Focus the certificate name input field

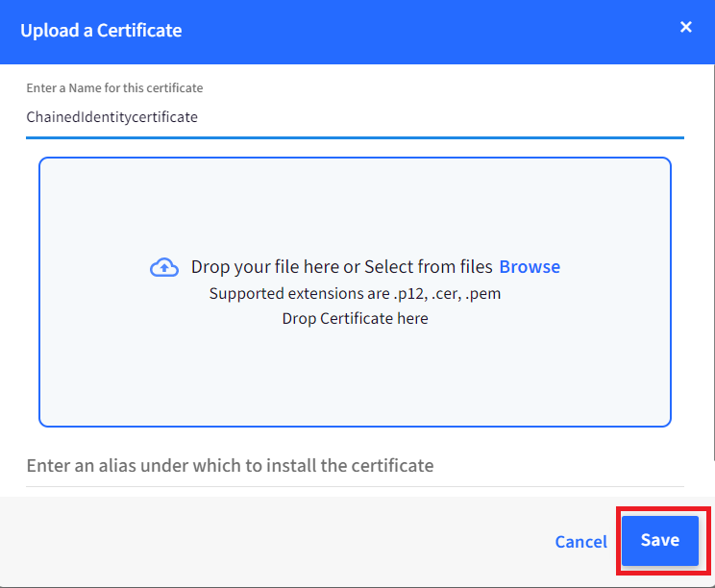tap(355, 117)
